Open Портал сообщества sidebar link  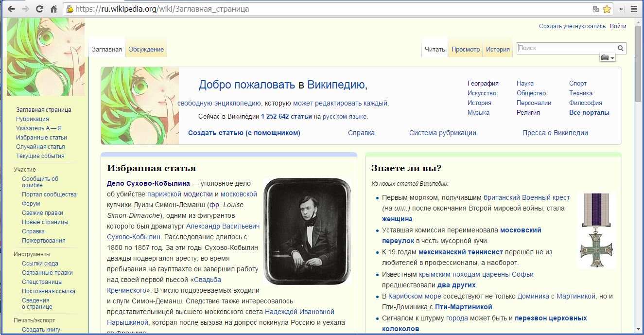coord(49,194)
